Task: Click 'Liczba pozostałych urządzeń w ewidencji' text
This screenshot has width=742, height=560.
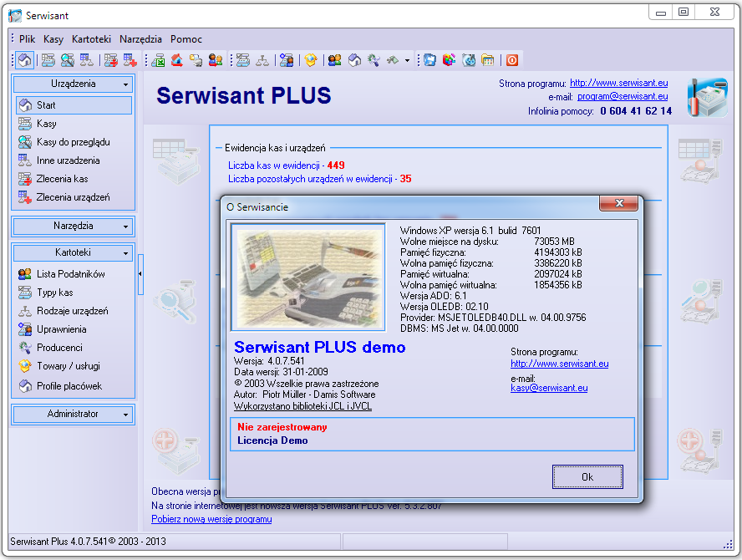Action: tap(311, 179)
